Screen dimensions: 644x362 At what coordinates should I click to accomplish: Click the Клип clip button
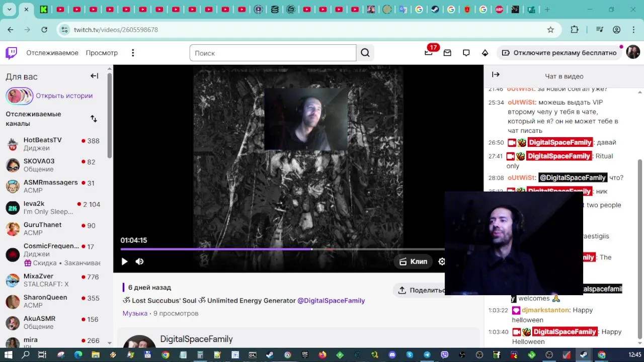point(413,261)
